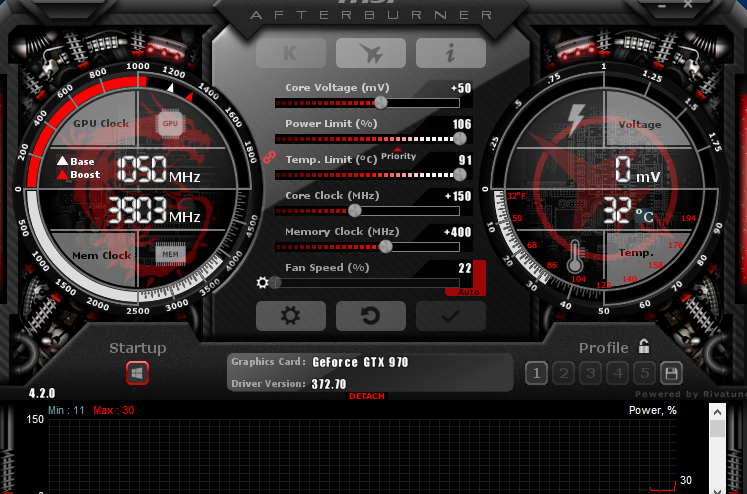The height and width of the screenshot is (494, 747).
Task: Click the Profile label
Action: tap(604, 348)
